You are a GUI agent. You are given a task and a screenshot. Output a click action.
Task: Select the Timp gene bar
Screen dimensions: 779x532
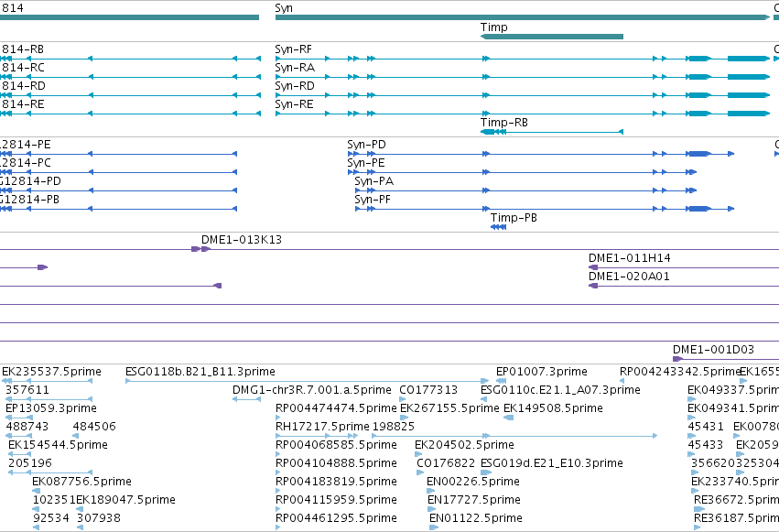(x=551, y=37)
